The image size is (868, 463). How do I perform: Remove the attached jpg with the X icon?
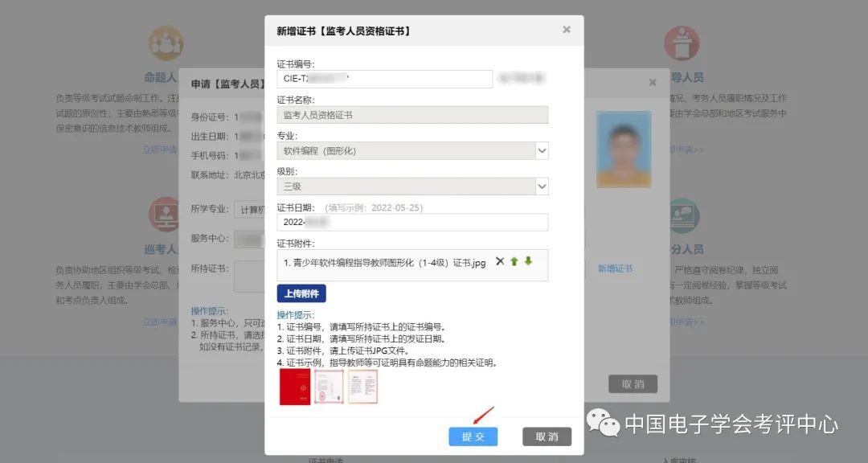tap(500, 261)
